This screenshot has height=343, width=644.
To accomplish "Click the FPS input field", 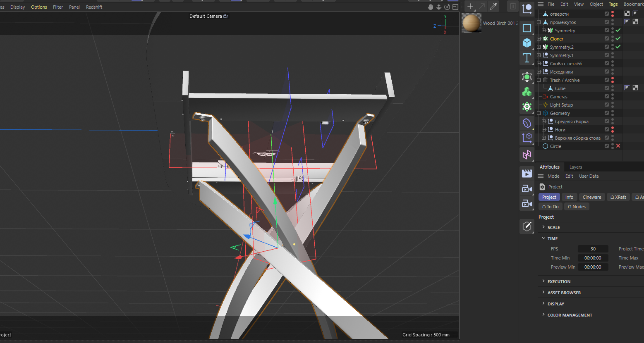I will coord(593,249).
